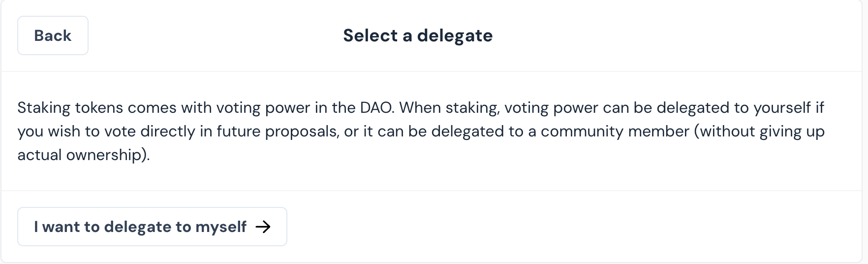Click the phrase community member in the text
The height and width of the screenshot is (264, 868).
(x=615, y=131)
